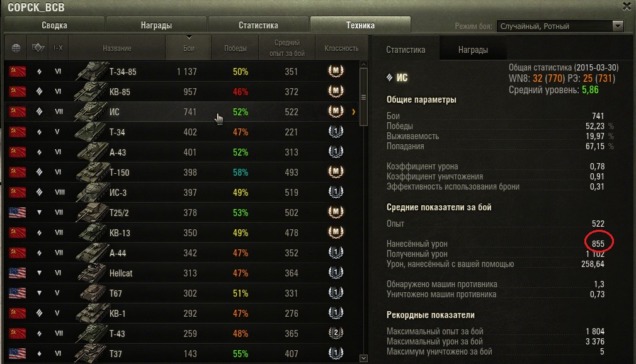The image size is (636, 364).
Task: Click scroll down arrow of vehicle list
Action: pos(363,358)
